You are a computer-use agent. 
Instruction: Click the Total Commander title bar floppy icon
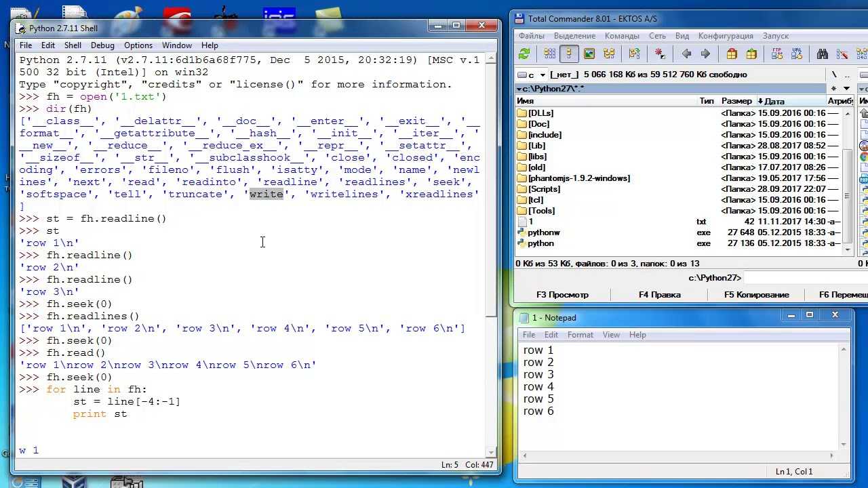coord(520,19)
